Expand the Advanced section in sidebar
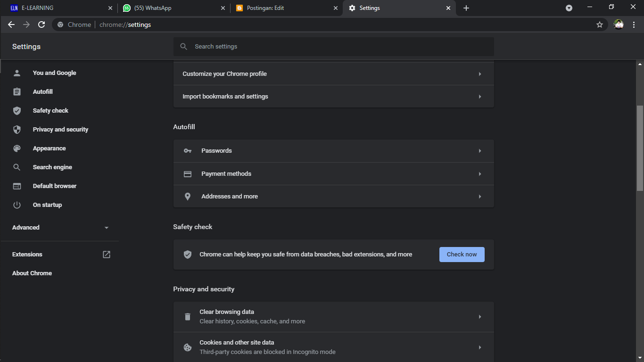644x362 pixels. [107, 228]
